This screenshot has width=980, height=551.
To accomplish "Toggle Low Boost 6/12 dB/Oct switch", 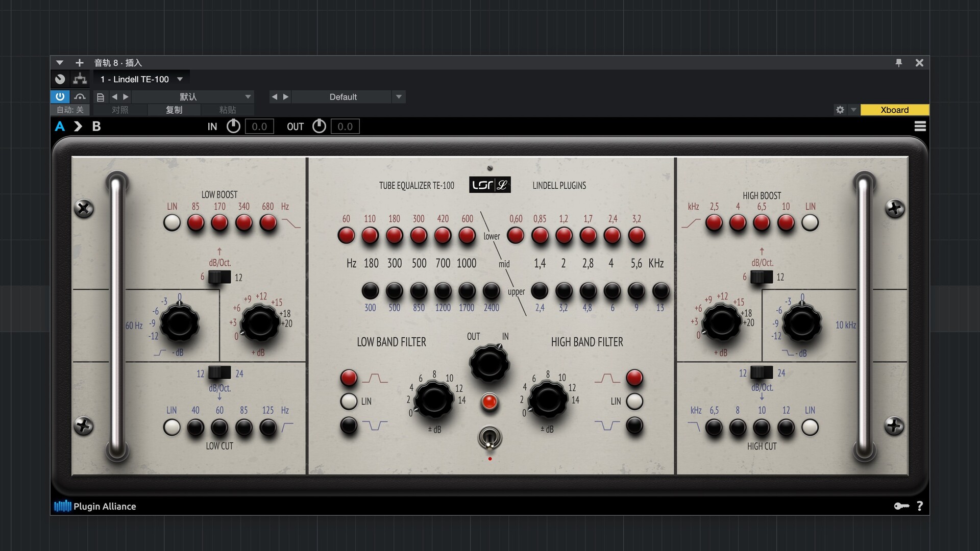I will [x=219, y=277].
